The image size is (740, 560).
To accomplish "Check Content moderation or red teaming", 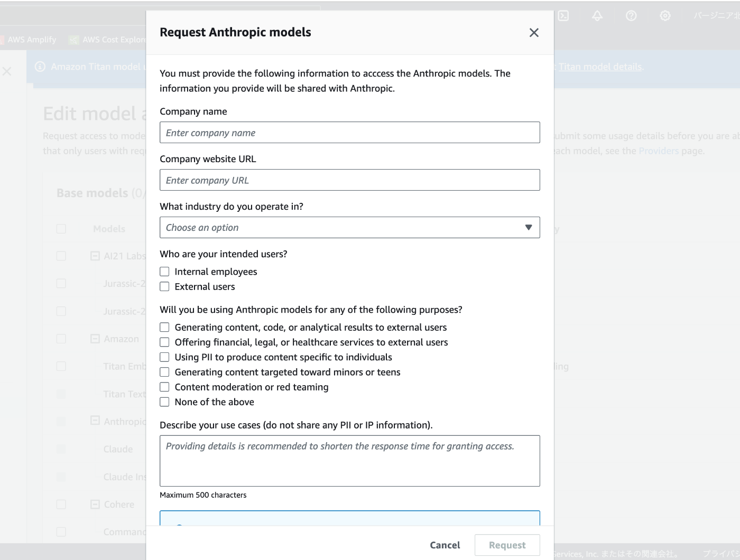I will pos(164,387).
